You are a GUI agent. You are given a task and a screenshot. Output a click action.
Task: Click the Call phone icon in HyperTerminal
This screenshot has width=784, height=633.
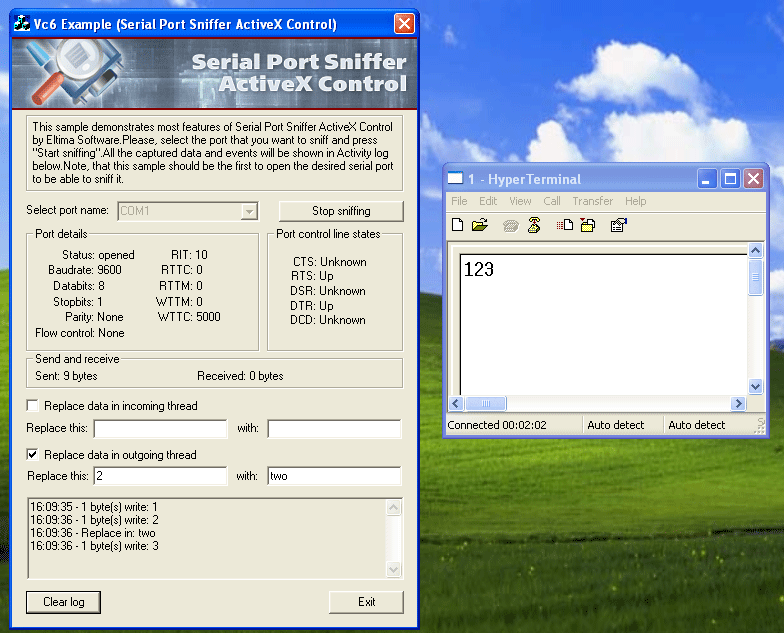[x=510, y=226]
